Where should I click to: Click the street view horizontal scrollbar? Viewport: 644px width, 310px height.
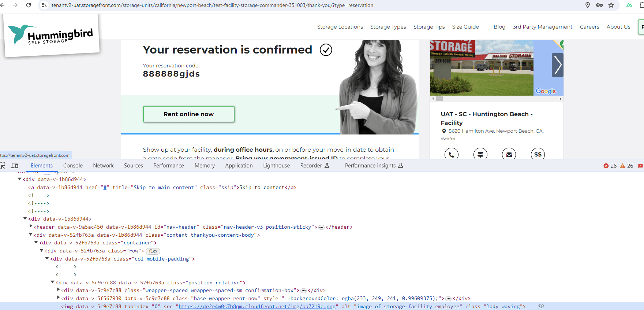(x=497, y=99)
